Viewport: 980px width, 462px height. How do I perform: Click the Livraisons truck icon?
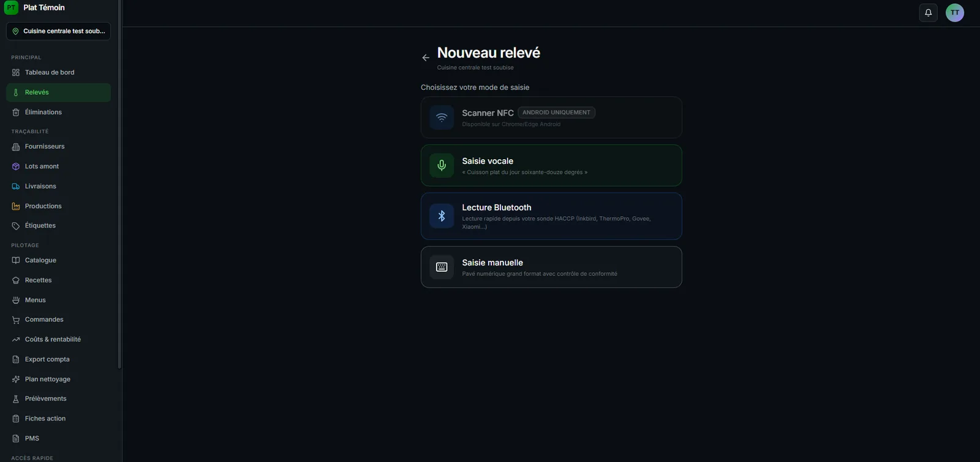click(16, 187)
